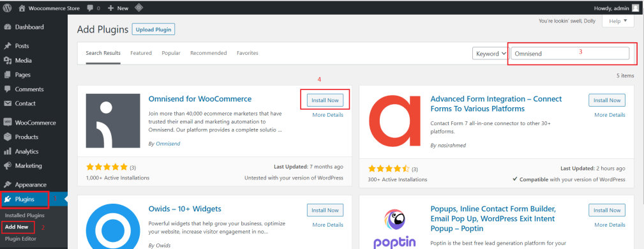Open Advanced Form Integration title link
The height and width of the screenshot is (249, 644).
click(496, 104)
